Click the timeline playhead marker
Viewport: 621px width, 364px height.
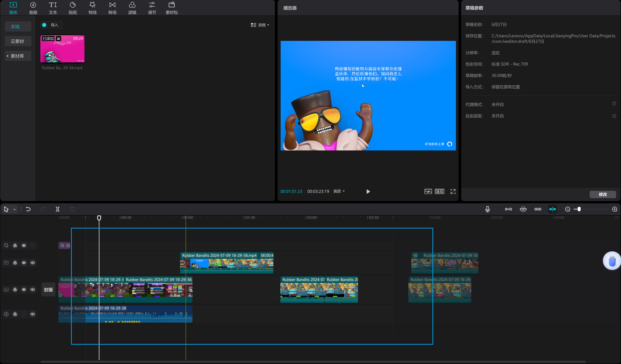pos(99,218)
